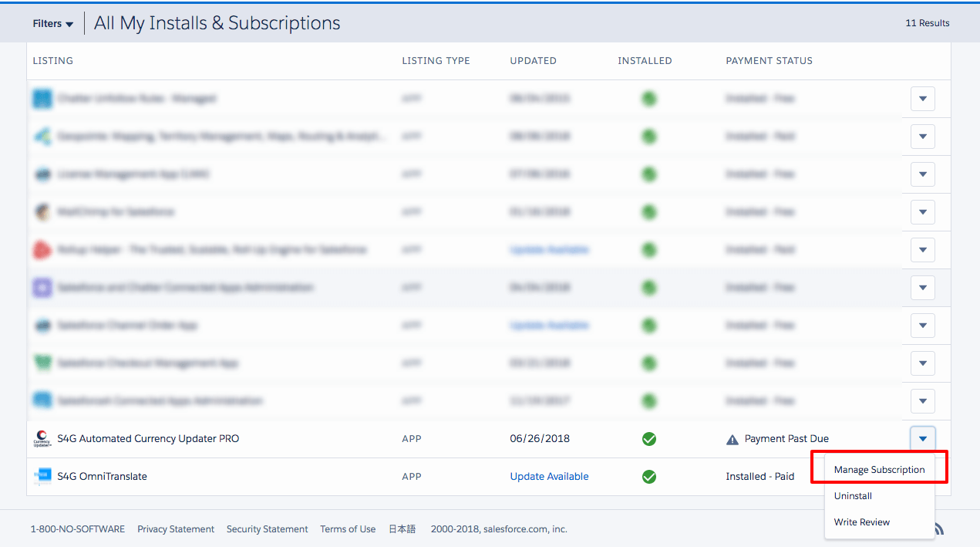Choose Manage Subscription from the dropdown menu

(x=880, y=470)
